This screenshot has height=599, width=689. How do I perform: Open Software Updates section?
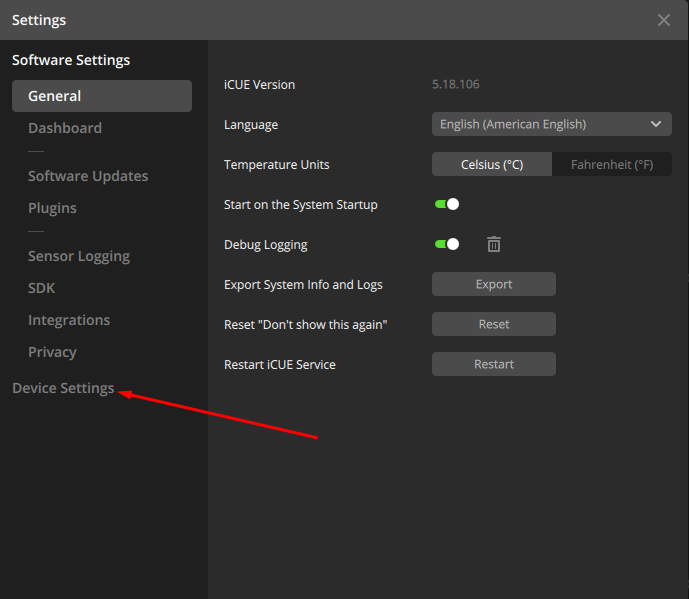click(x=88, y=176)
